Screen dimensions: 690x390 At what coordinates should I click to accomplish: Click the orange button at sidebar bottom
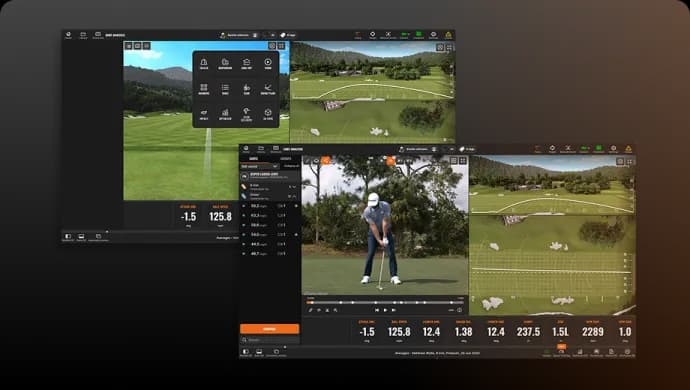[x=270, y=329]
